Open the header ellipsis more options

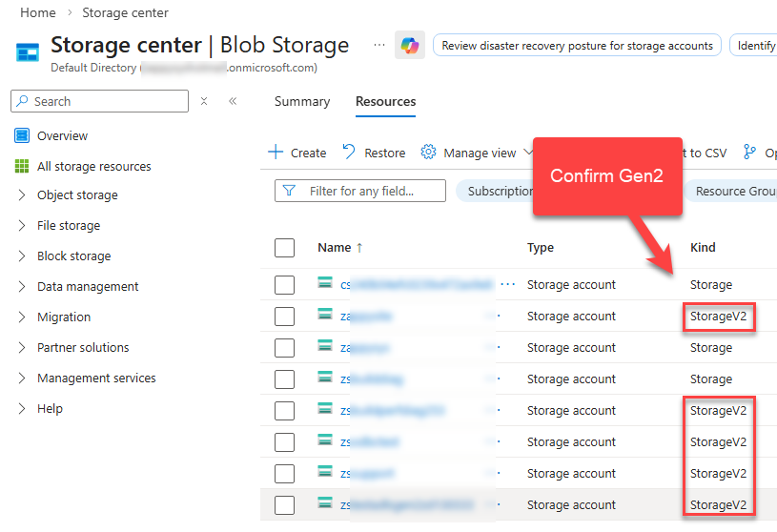pos(379,45)
